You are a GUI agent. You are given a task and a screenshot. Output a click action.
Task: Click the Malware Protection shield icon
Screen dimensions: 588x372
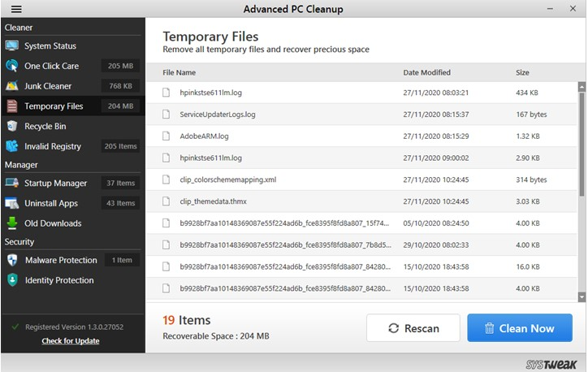coord(12,260)
